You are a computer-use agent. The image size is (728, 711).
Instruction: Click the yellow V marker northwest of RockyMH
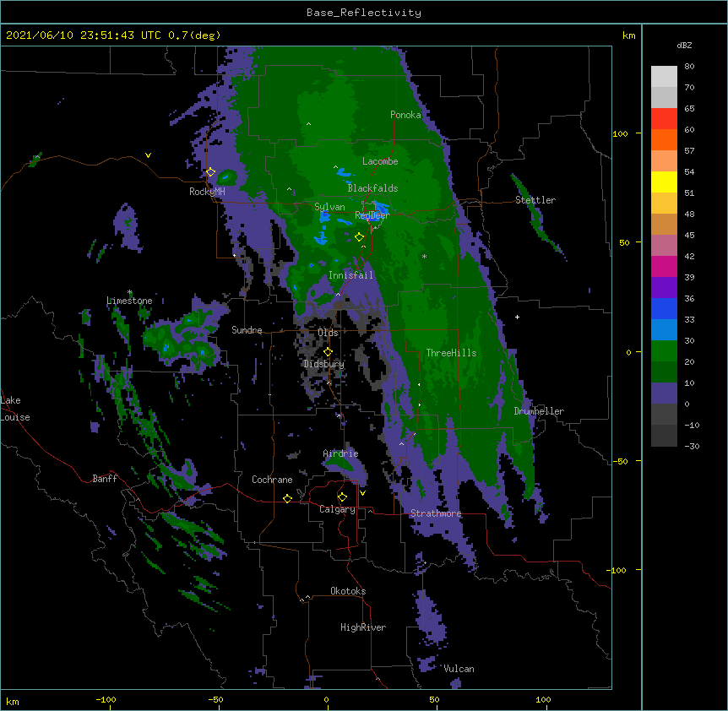(x=148, y=155)
